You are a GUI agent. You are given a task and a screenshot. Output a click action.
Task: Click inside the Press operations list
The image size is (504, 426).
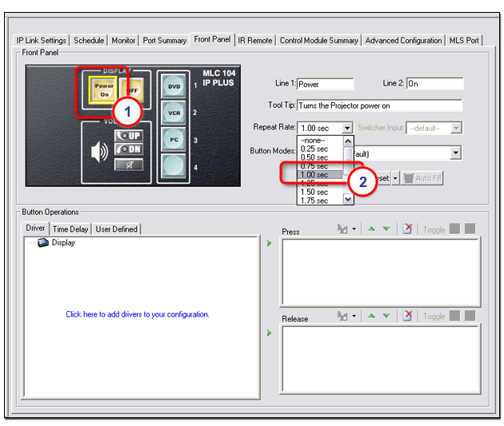(381, 273)
